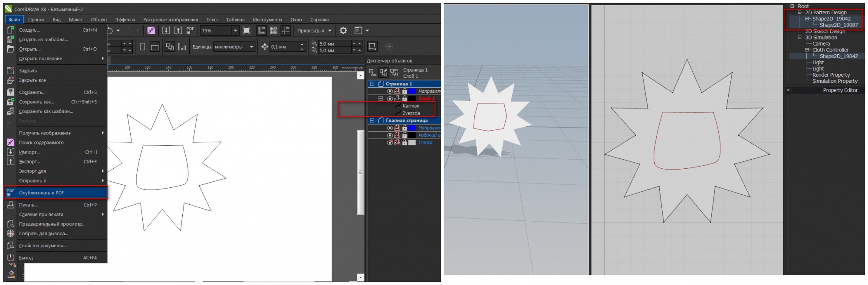Select Render Property in scene tree
This screenshot has height=285, width=868.
[x=831, y=75]
